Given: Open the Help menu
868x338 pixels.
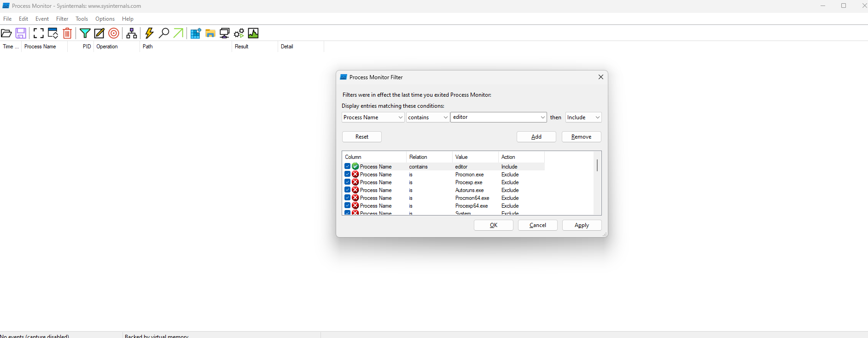Looking at the screenshot, I should click(128, 19).
